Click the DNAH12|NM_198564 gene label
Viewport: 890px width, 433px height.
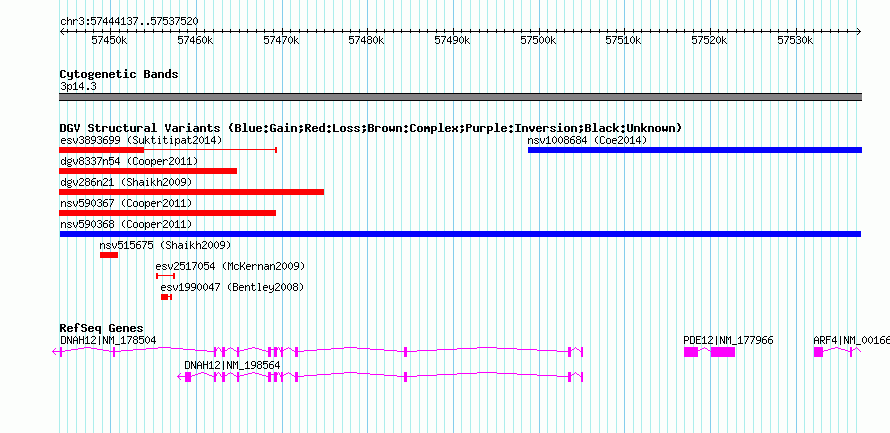coord(232,365)
